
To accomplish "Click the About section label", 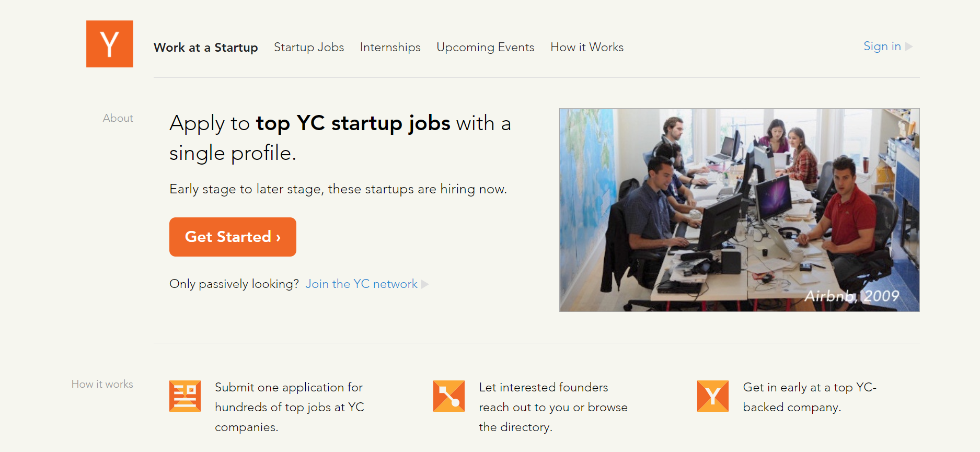I will click(x=118, y=118).
